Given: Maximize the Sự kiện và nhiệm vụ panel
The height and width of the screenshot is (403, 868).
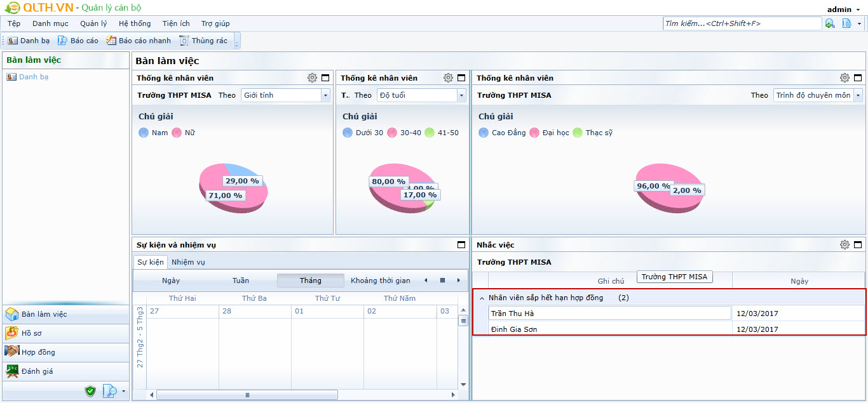Looking at the screenshot, I should coord(461,245).
